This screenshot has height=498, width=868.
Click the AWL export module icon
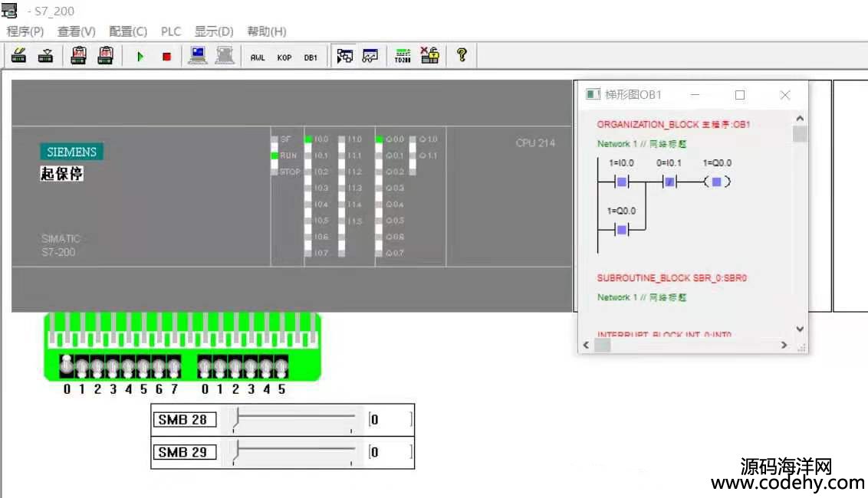[79, 56]
